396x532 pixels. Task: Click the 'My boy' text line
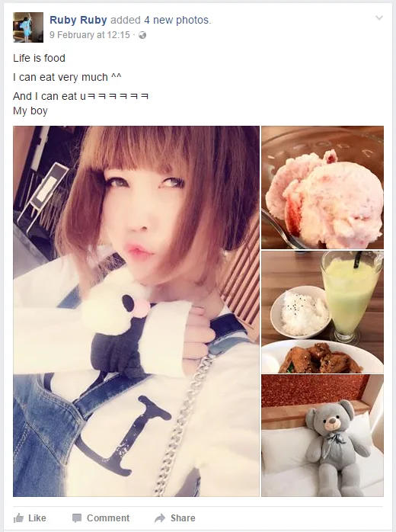[30, 111]
